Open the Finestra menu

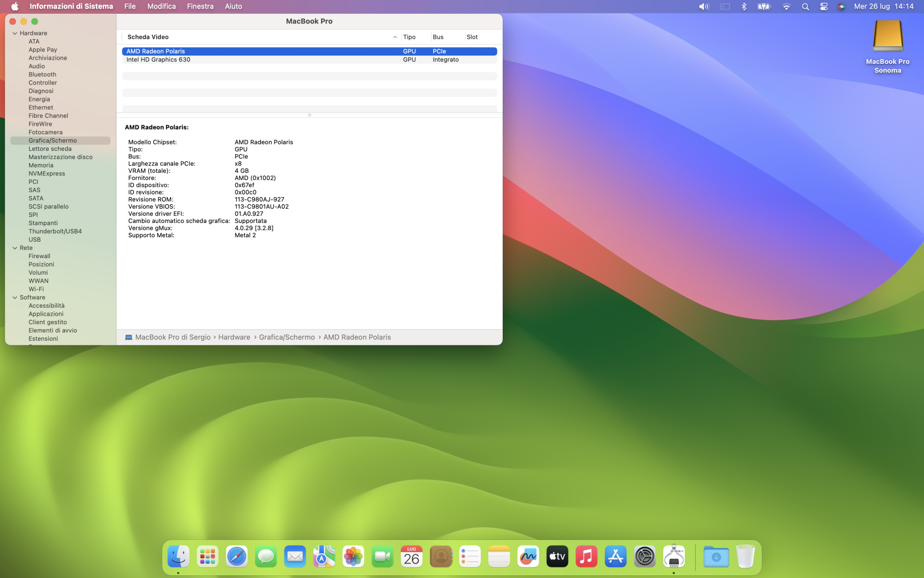pyautogui.click(x=200, y=6)
